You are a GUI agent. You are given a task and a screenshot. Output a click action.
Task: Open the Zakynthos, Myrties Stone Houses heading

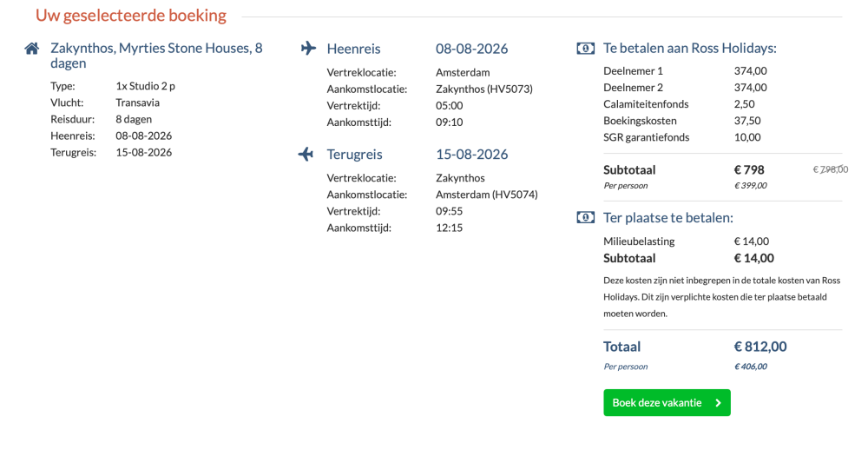tap(156, 56)
